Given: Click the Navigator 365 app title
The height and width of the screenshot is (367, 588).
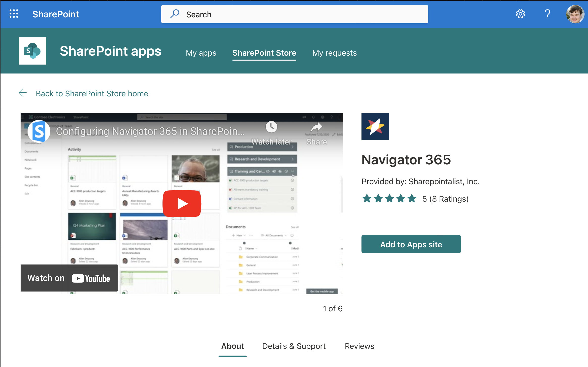Looking at the screenshot, I should click(406, 159).
